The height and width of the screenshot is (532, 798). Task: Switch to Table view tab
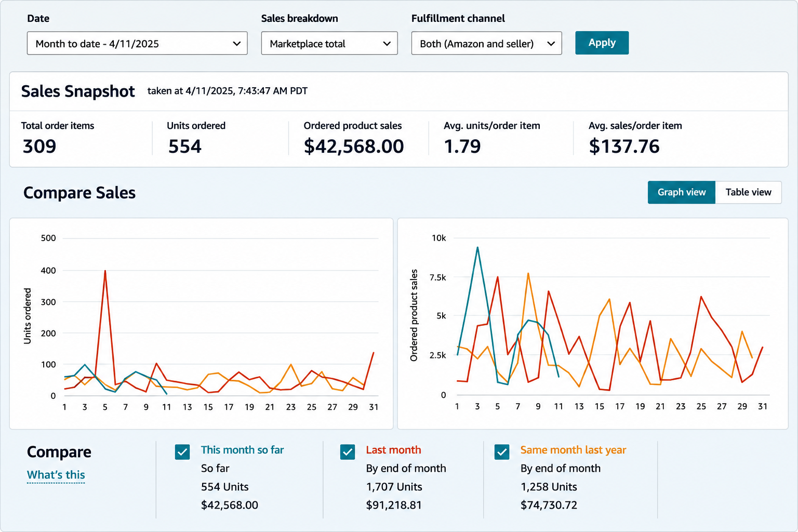point(748,192)
